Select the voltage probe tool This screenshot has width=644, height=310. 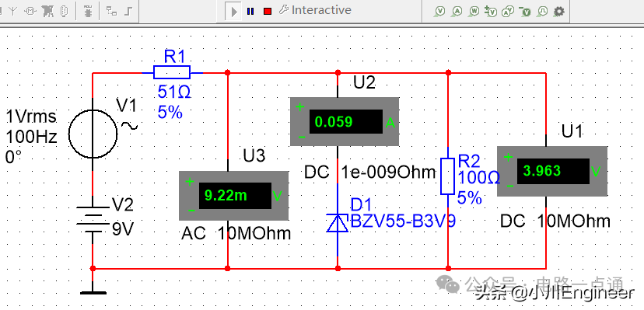pos(440,12)
